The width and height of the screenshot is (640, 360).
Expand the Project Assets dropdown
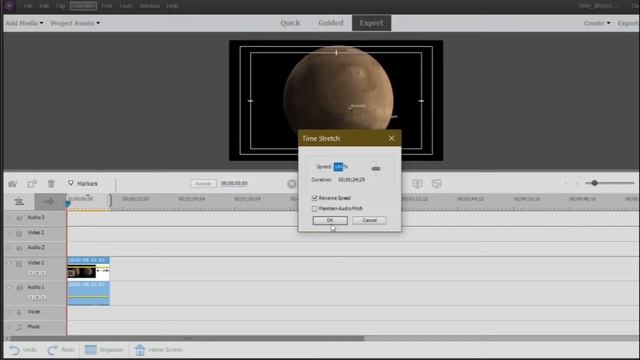click(x=75, y=23)
